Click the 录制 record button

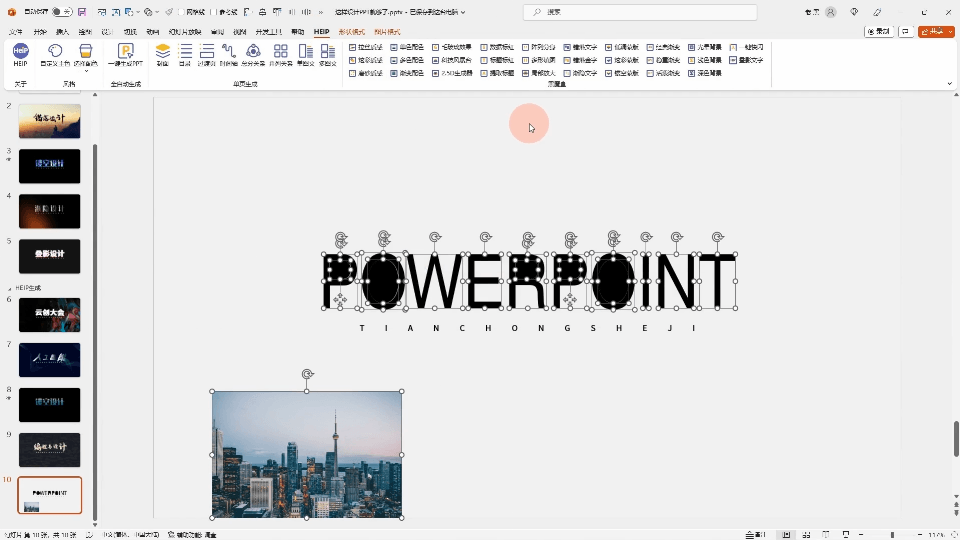(x=879, y=31)
